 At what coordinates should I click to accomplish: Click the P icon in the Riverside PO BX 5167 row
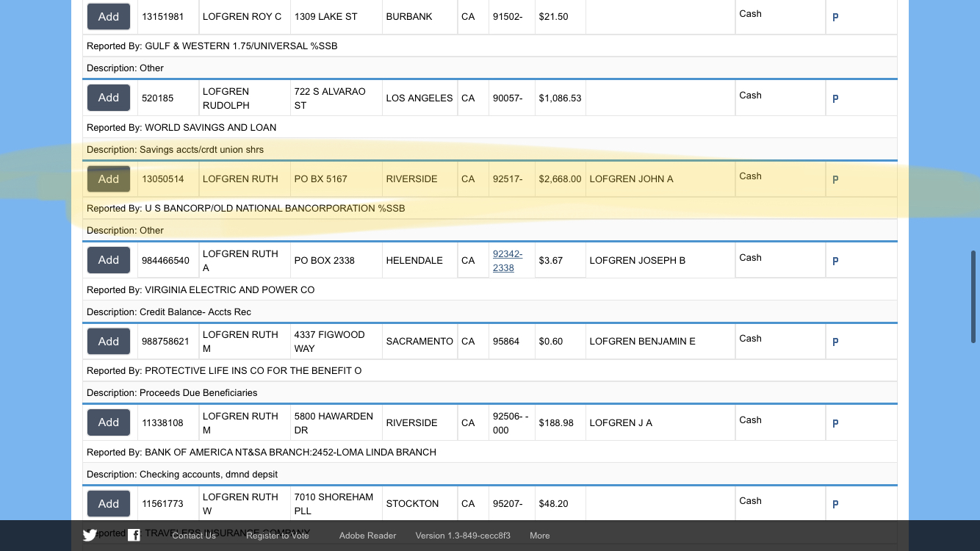tap(835, 179)
